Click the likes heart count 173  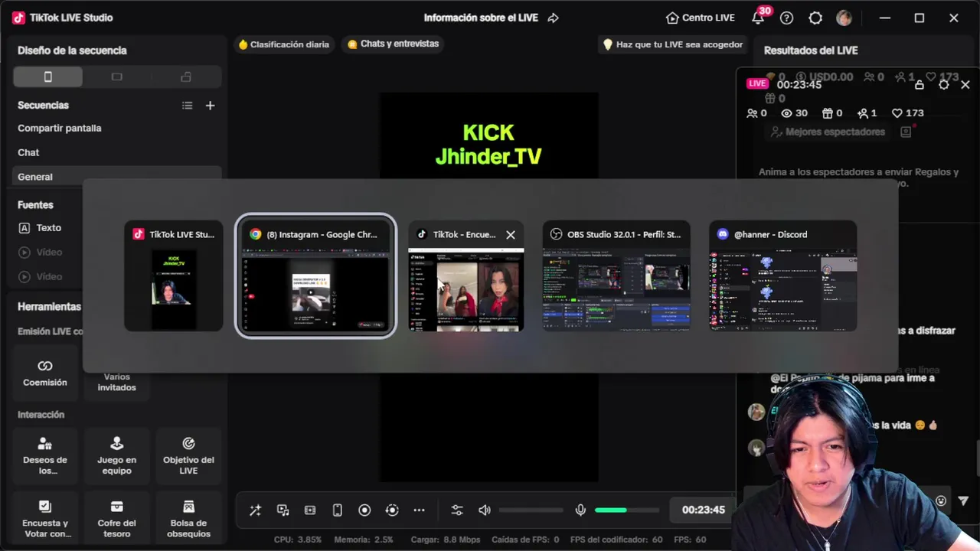point(907,112)
